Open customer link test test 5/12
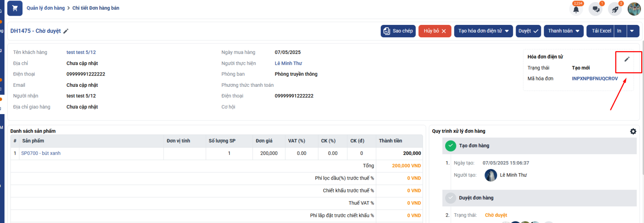This screenshot has height=223, width=644. click(81, 52)
